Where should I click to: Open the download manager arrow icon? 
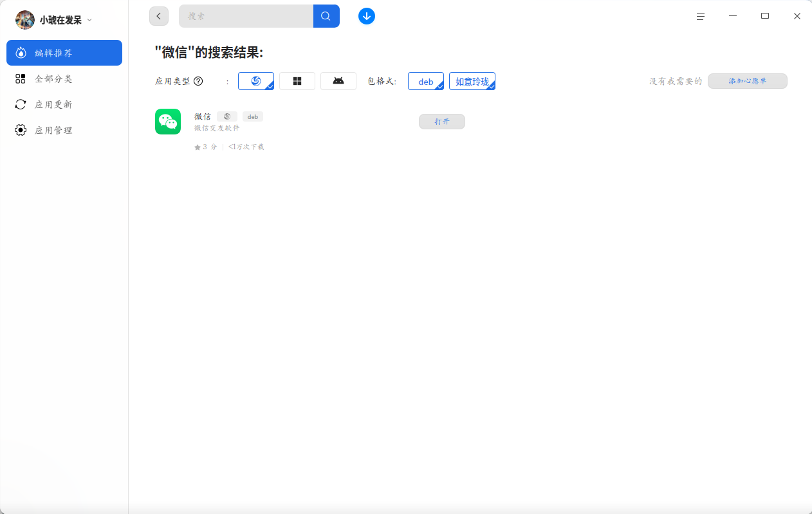[367, 16]
